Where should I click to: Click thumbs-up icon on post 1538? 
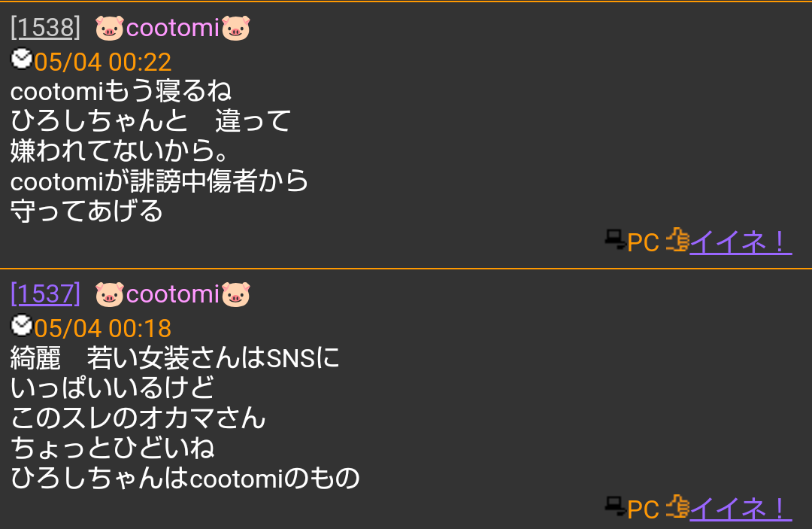[677, 240]
